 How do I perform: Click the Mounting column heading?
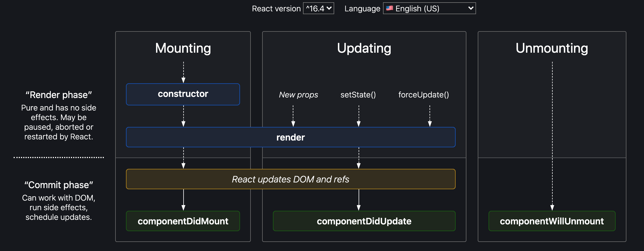point(183,48)
